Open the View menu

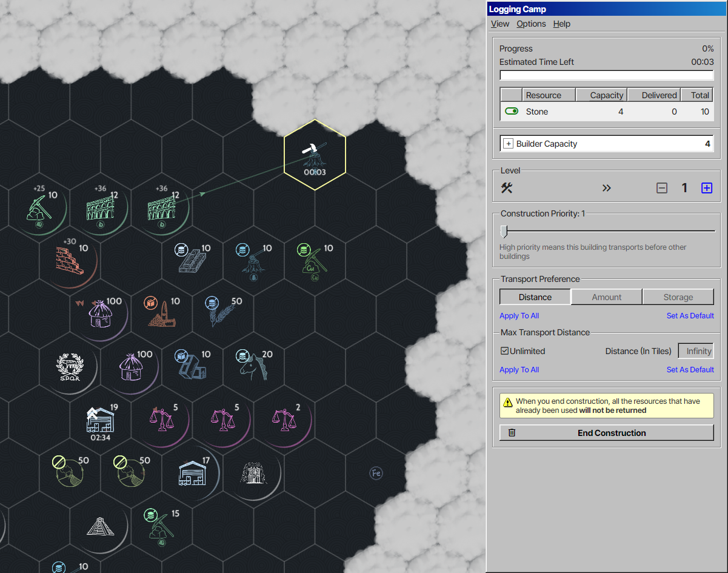(499, 24)
